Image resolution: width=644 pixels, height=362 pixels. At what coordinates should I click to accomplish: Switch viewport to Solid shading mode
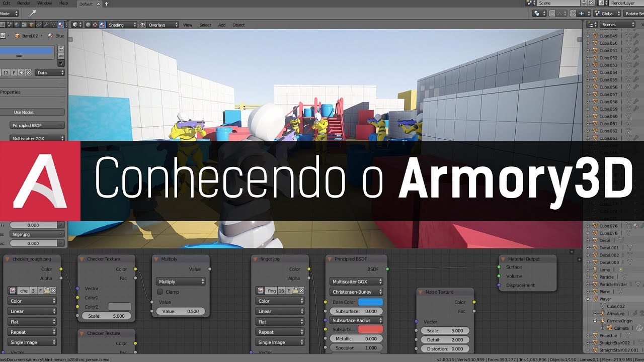(x=88, y=25)
